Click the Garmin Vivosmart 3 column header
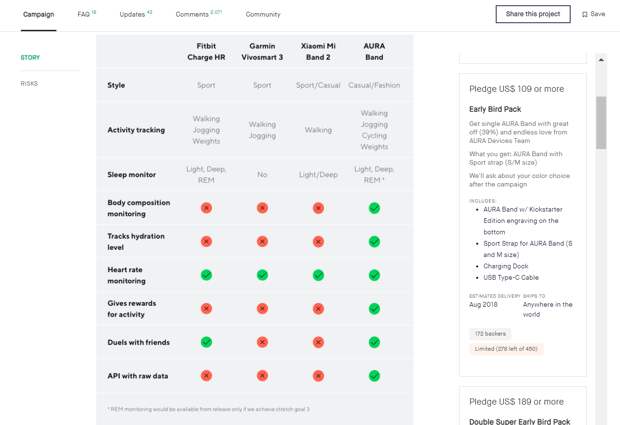This screenshot has width=620, height=425. [262, 52]
